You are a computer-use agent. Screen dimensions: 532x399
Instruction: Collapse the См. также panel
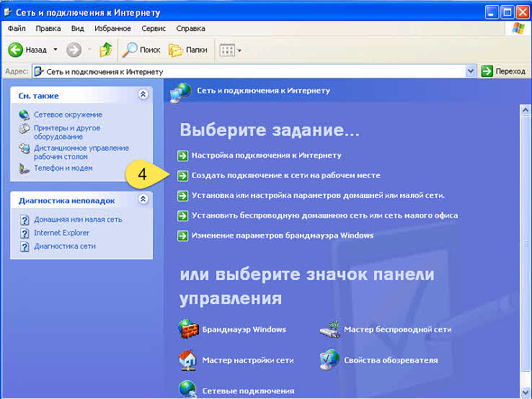[143, 94]
